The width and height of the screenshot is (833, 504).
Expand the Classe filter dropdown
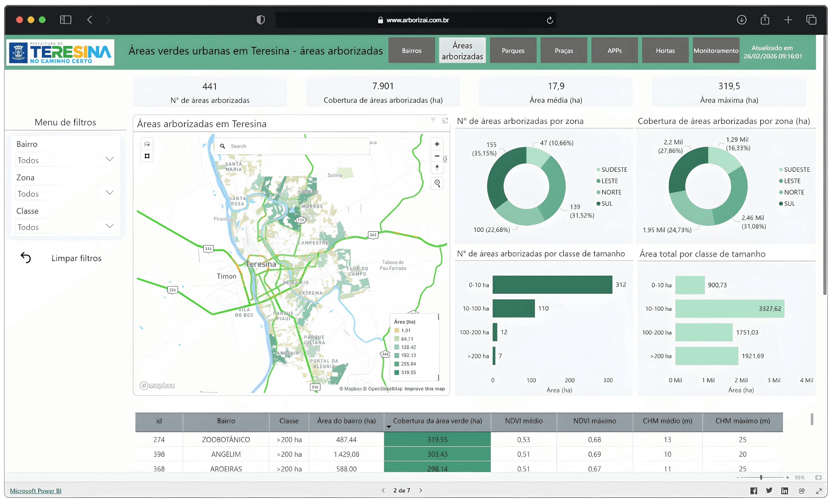tap(109, 226)
